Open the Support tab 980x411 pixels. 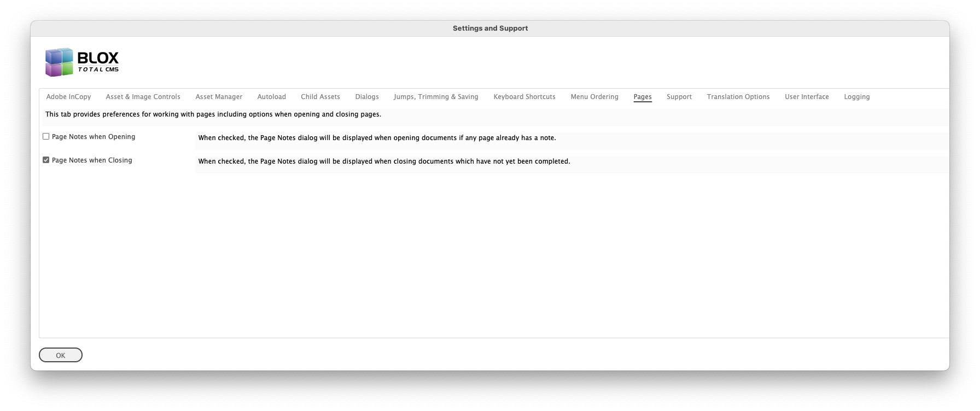(679, 97)
